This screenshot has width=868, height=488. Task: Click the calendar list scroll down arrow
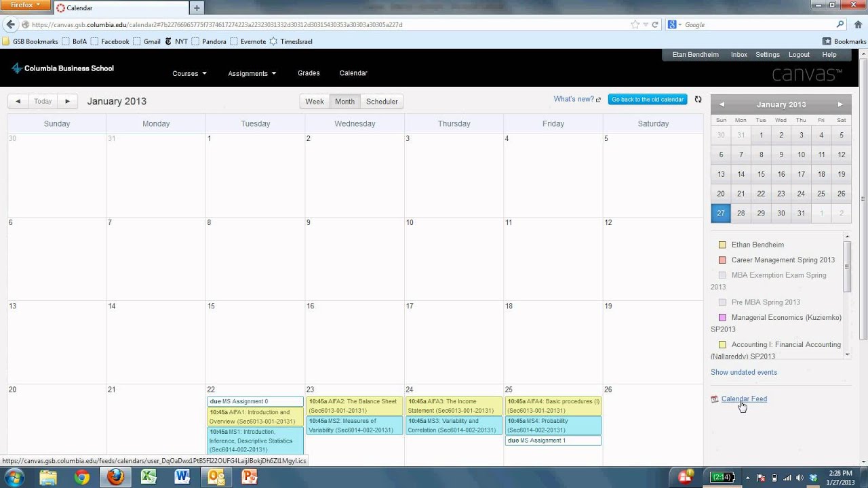click(x=847, y=354)
